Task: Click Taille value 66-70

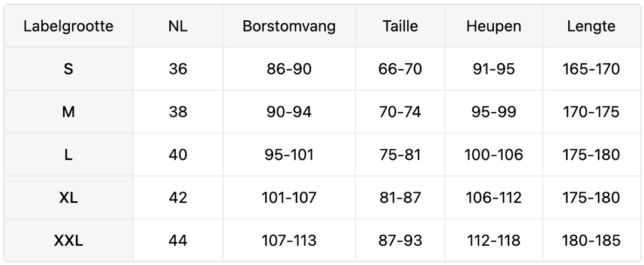Action: (x=400, y=69)
